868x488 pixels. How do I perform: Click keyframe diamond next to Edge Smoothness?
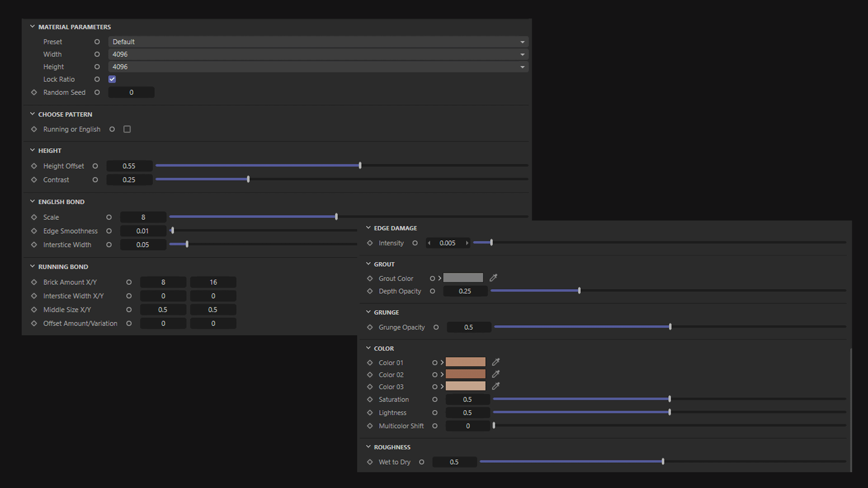[34, 231]
